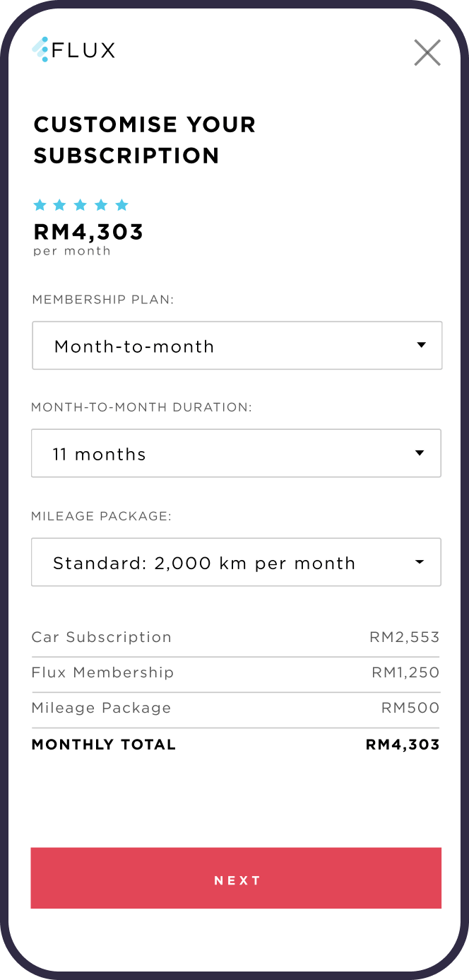Open the Membership Plan dropdown
469x980 pixels.
[237, 345]
